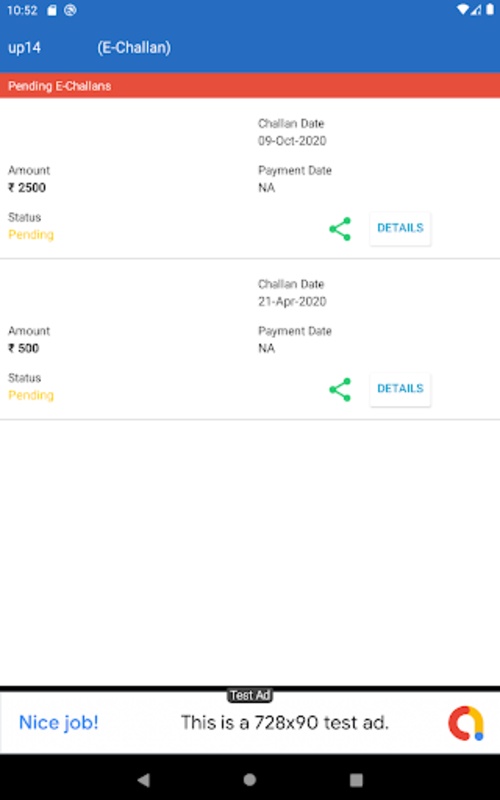Tap the Pending E-Challans header bar
Image resolution: width=500 pixels, height=800 pixels.
coord(250,86)
